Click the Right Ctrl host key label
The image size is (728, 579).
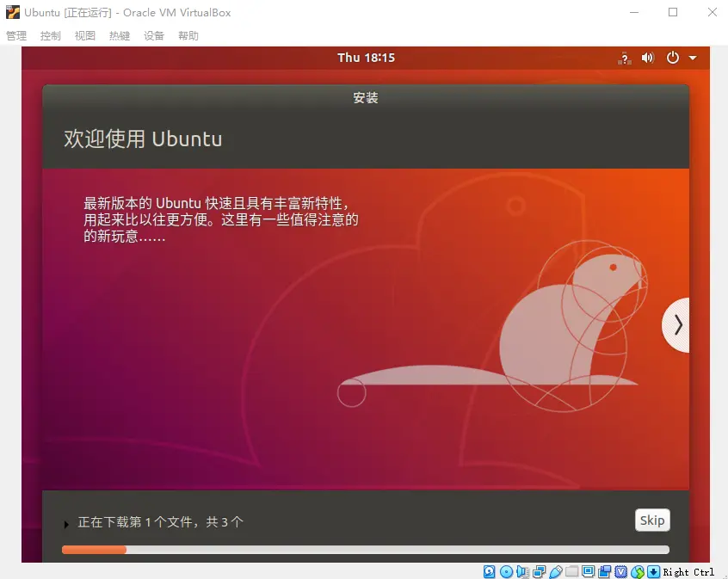[688, 572]
